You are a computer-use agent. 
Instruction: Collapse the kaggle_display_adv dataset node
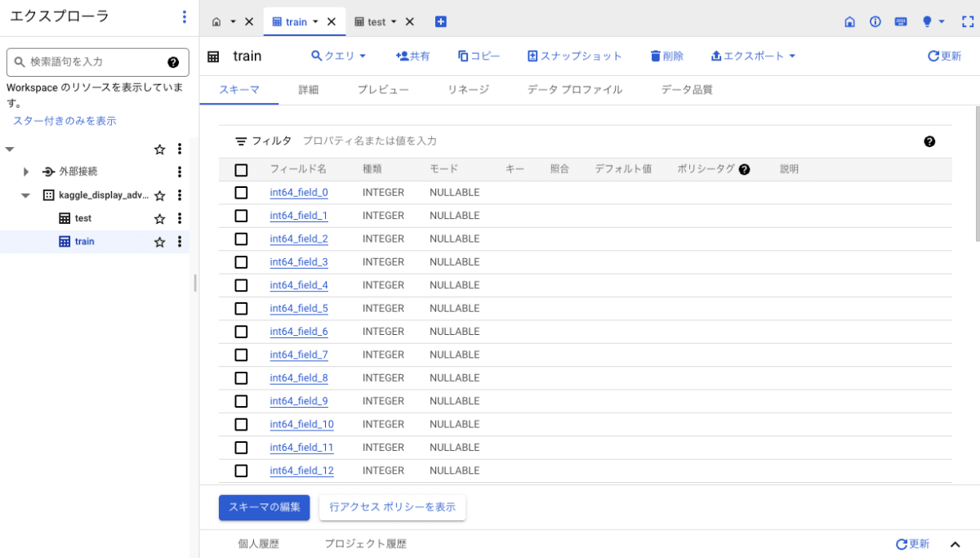25,196
